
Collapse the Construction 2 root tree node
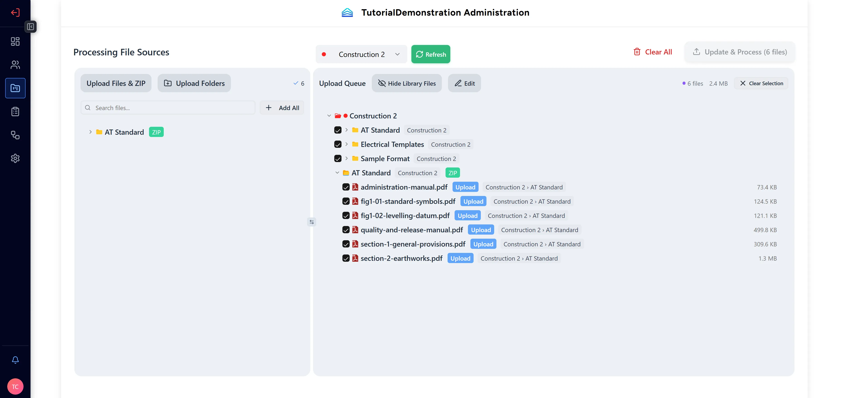coord(329,116)
